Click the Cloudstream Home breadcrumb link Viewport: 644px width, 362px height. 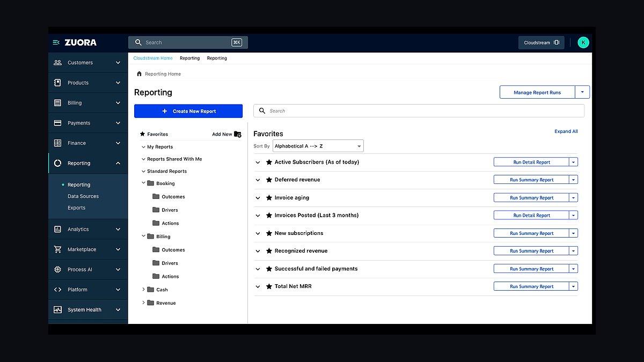point(153,58)
